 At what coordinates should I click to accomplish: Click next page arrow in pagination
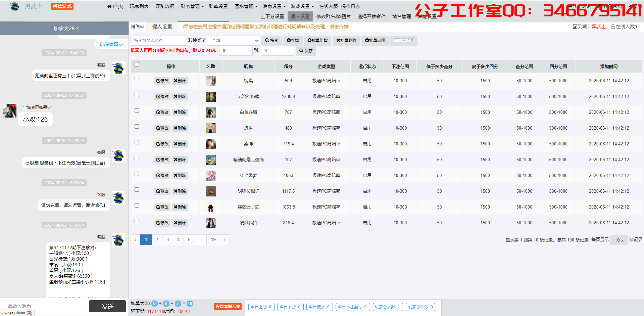[x=225, y=240]
